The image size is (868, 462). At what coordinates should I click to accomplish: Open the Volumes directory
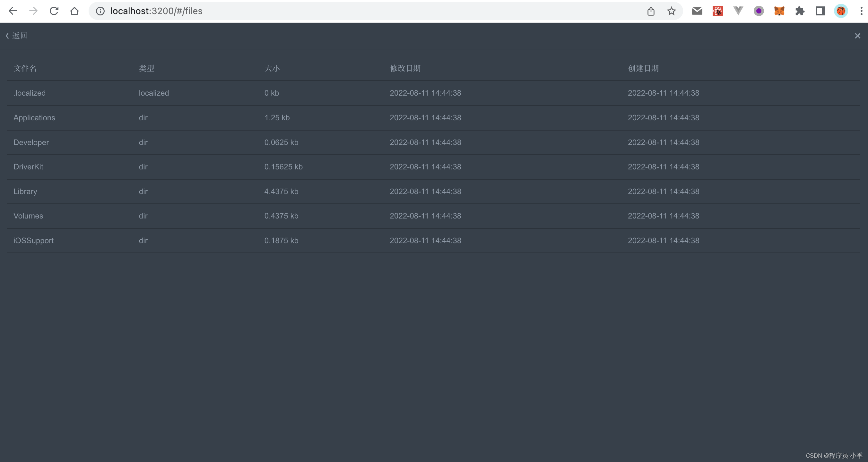[28, 216]
